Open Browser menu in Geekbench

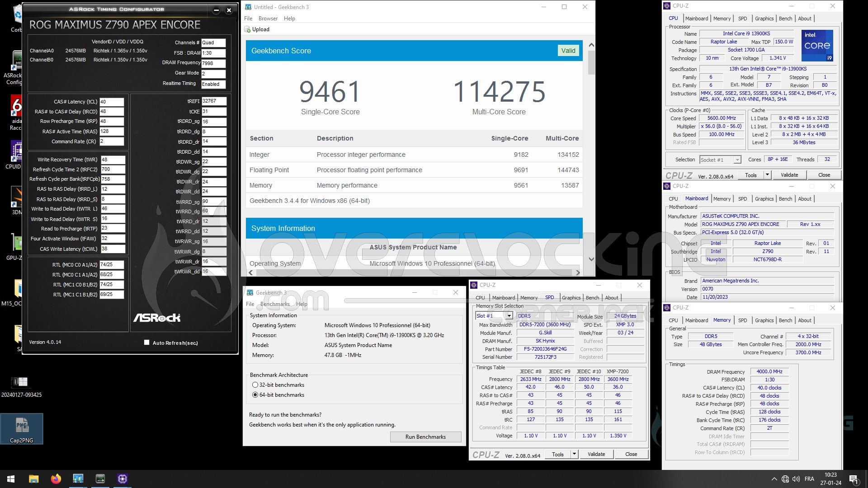click(268, 19)
